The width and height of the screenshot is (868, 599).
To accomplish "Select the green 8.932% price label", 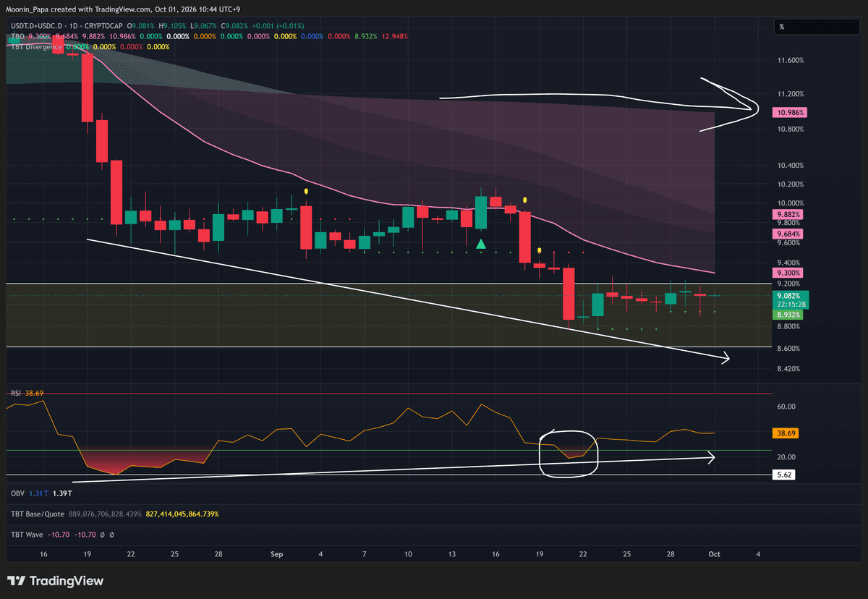I will [788, 315].
